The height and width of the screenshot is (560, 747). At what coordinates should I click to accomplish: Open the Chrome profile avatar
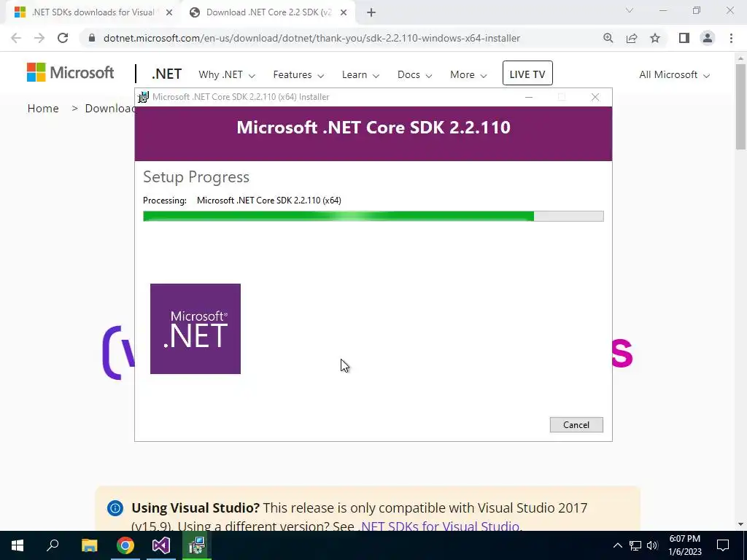[x=708, y=38]
